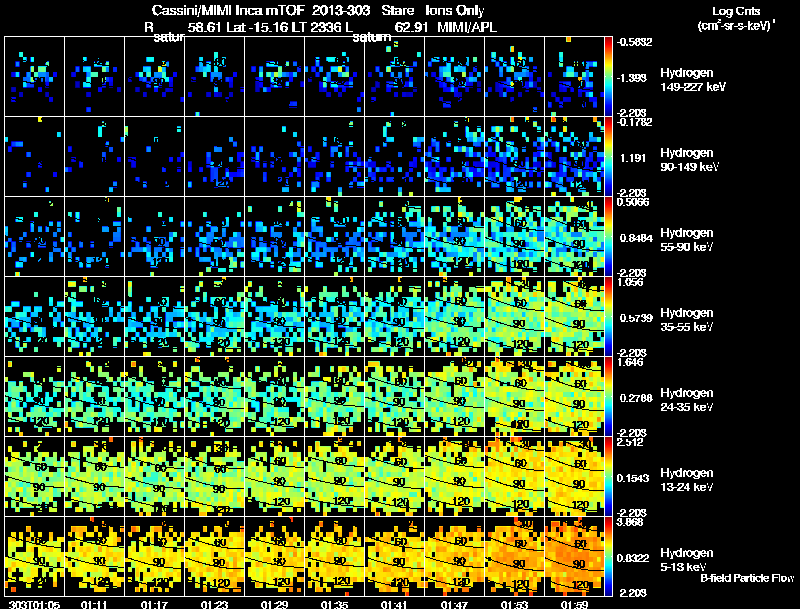Click the '01:41' time label
Image resolution: width=800 pixels, height=609 pixels.
[x=394, y=604]
